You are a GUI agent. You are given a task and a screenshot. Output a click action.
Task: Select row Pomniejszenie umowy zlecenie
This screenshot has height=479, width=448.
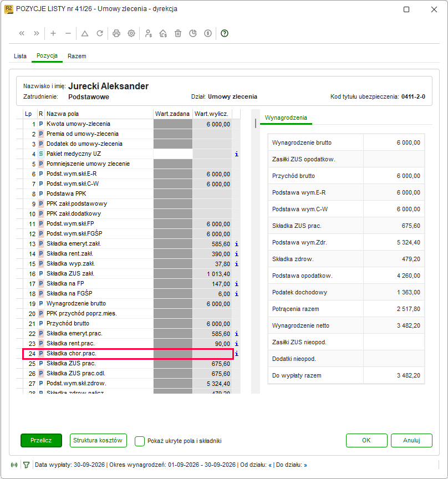coord(128,164)
